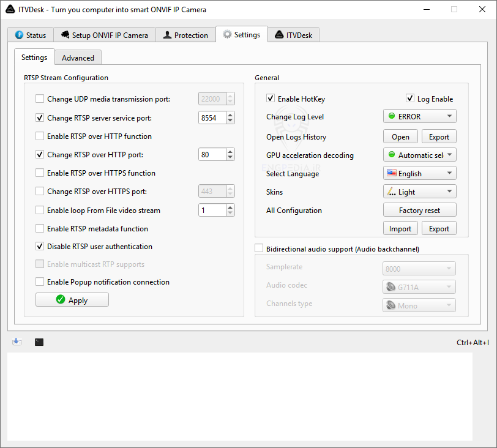Click the camera icon on the Setup ONVIF tab
Screen dimensions: 497x448
(x=65, y=35)
